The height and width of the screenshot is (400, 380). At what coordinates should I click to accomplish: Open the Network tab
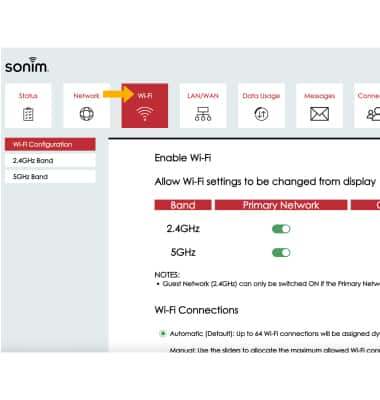point(87,105)
